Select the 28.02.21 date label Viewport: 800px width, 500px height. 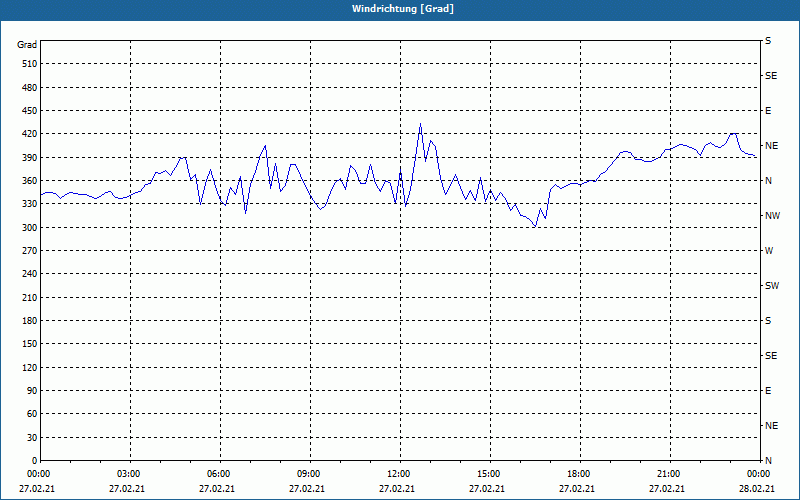(757, 488)
